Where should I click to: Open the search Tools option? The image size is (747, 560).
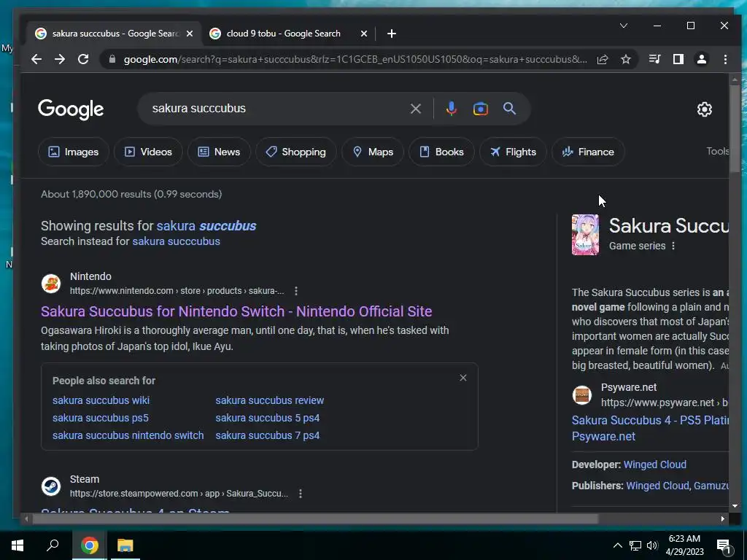pyautogui.click(x=718, y=151)
